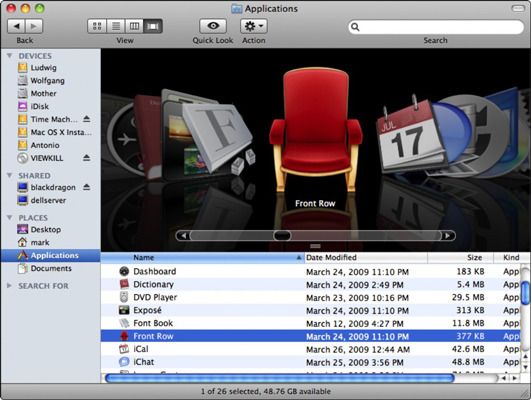
Task: Select the iCal app icon in list
Action: 124,349
